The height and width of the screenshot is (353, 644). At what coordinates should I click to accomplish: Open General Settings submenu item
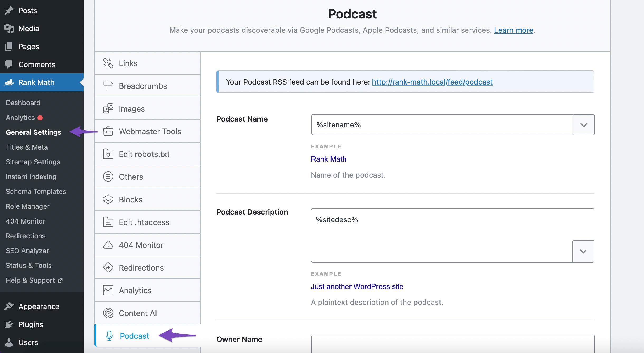pos(34,132)
